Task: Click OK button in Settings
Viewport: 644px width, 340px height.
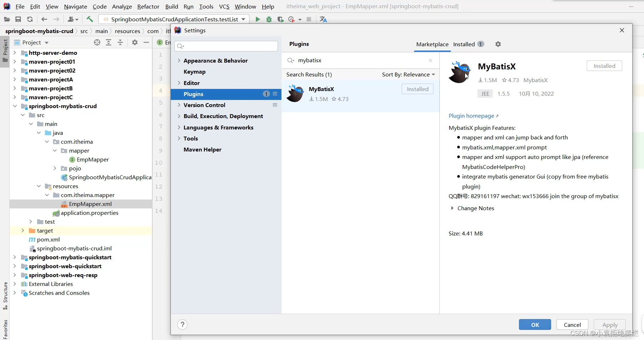Action: (535, 324)
